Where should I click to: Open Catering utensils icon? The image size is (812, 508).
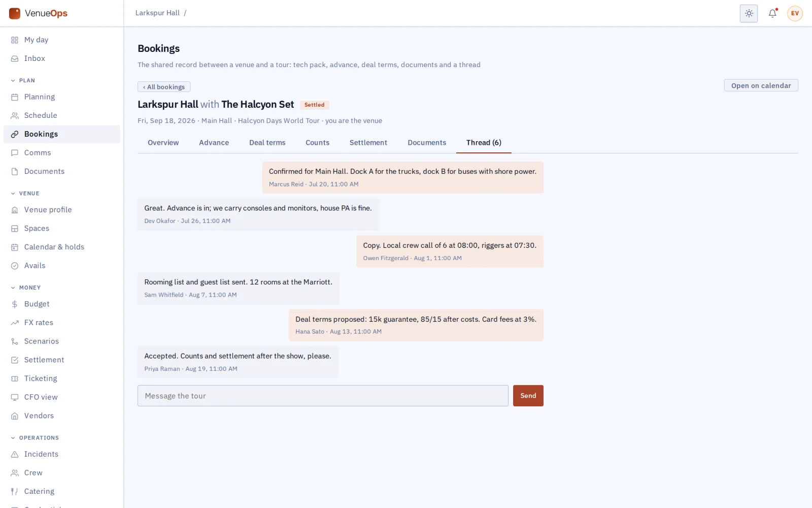coord(15,491)
